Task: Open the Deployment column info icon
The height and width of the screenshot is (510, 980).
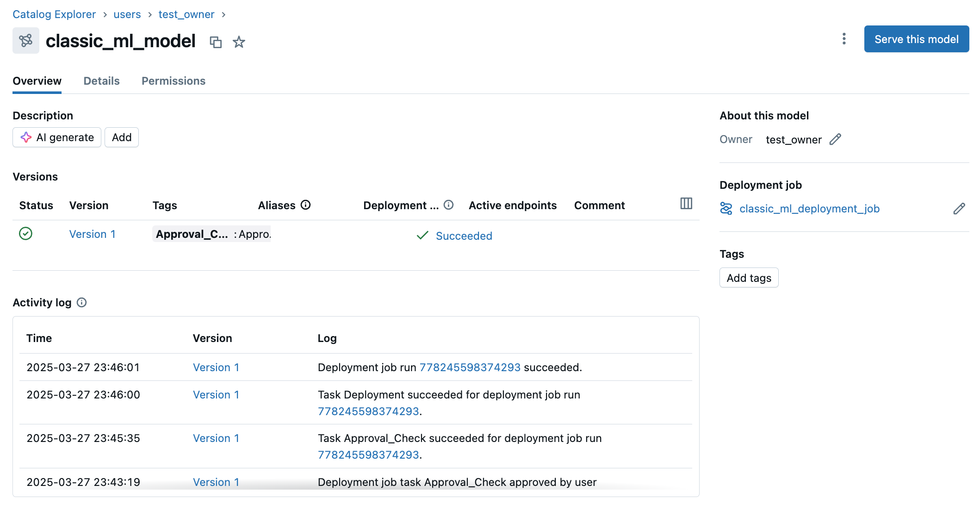Action: click(448, 205)
